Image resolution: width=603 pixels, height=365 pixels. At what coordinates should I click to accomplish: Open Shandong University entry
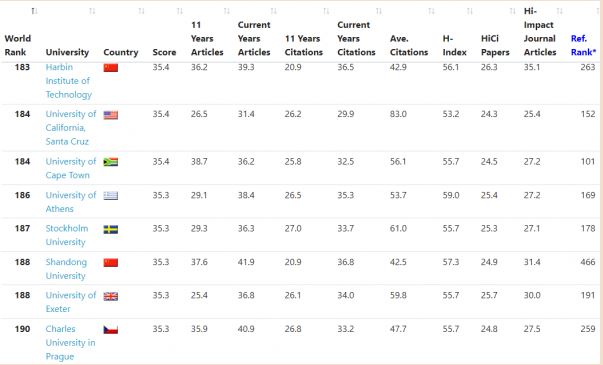point(66,269)
